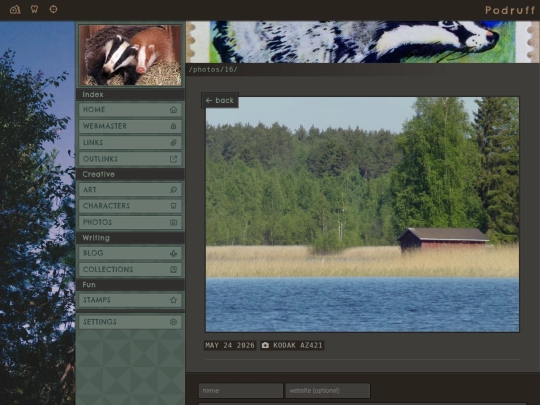The image size is (540, 405).
Task: Open the ART section
Action: point(130,190)
